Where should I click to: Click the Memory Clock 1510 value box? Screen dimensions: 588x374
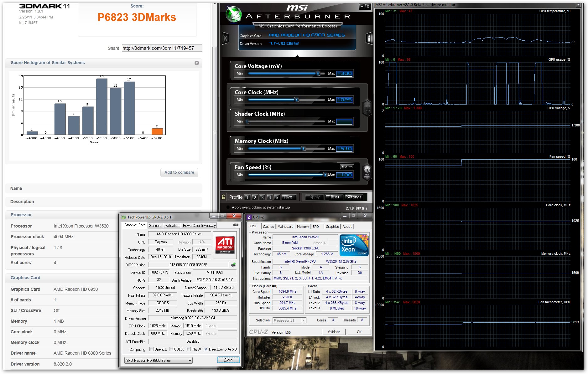point(345,149)
